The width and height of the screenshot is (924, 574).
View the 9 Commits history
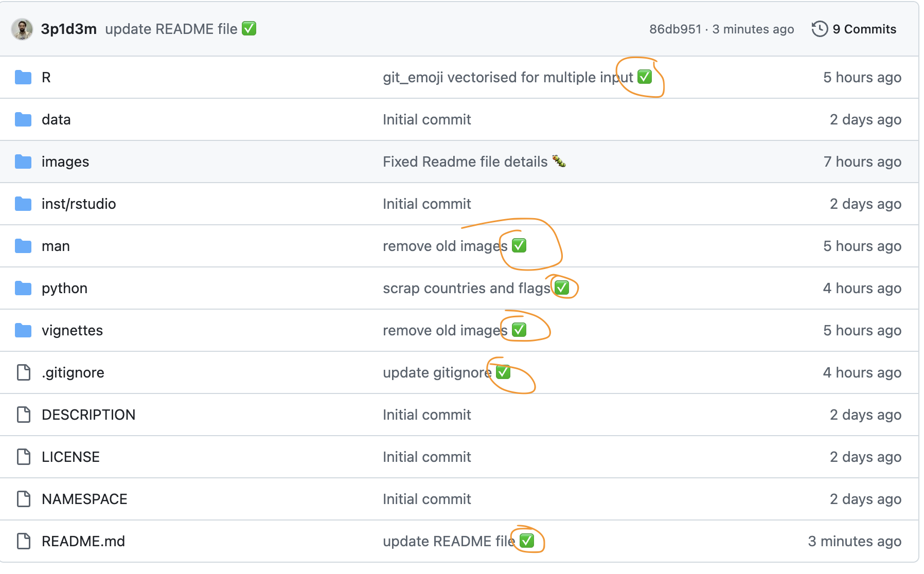[864, 29]
